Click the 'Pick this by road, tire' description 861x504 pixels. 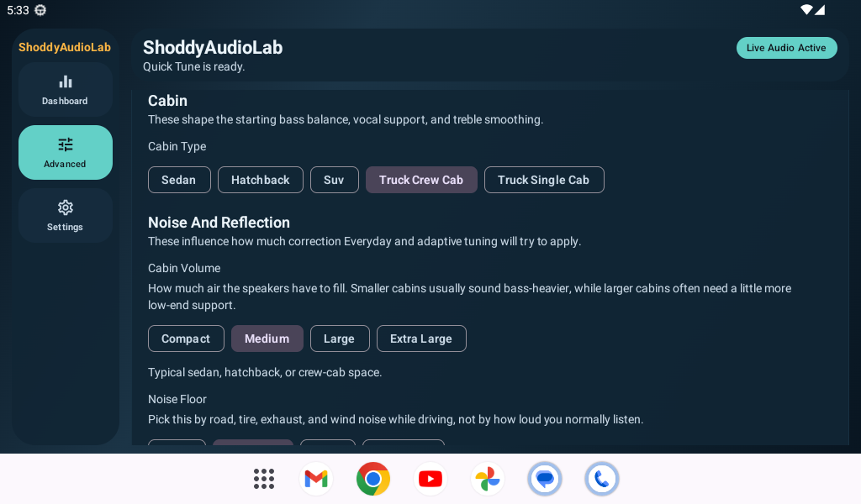pyautogui.click(x=395, y=419)
